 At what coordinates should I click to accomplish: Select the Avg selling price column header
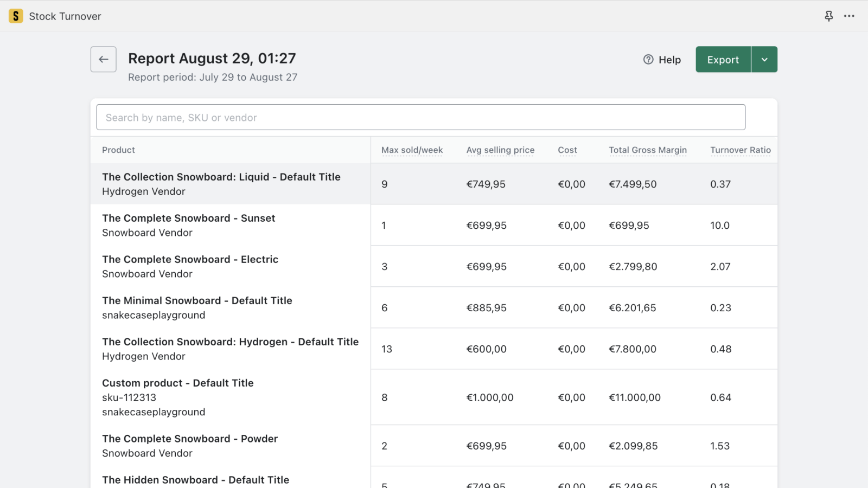point(500,150)
